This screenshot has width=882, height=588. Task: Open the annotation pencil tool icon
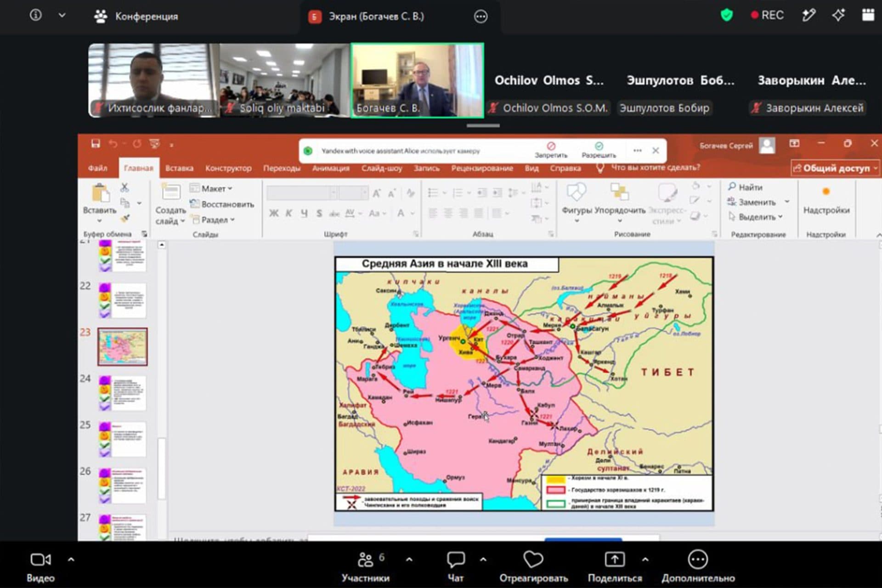click(x=808, y=15)
